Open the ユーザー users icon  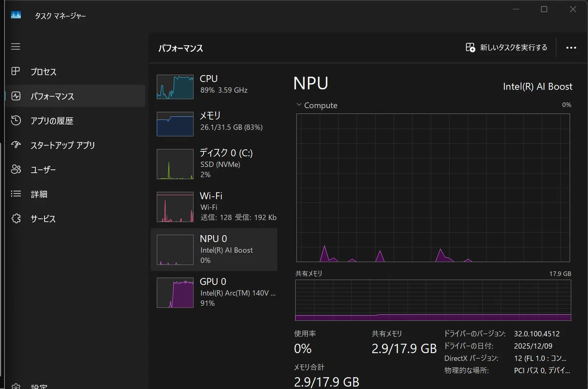[16, 170]
